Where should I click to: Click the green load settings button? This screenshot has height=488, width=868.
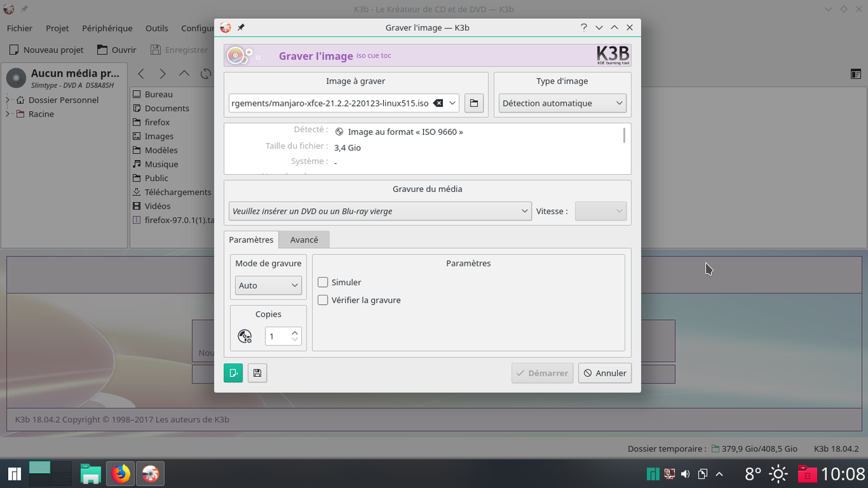point(233,373)
